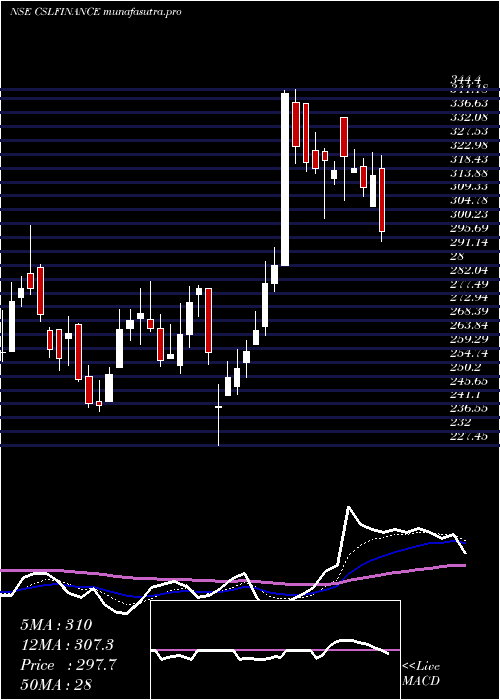Click the NSE CSLFINANCE chart title
The image size is (500, 700).
(96, 12)
